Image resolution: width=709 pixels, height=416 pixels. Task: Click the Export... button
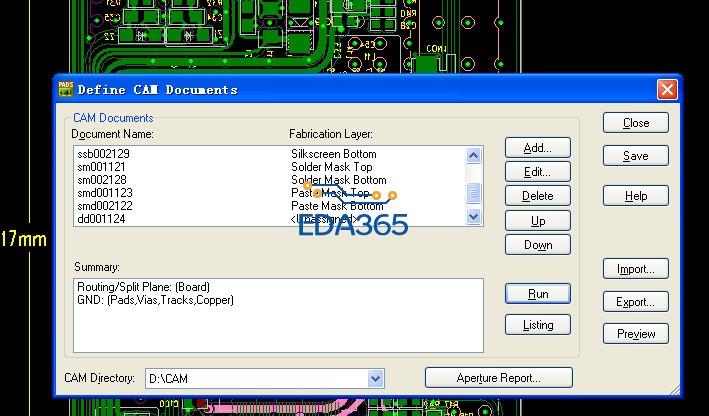[636, 302]
